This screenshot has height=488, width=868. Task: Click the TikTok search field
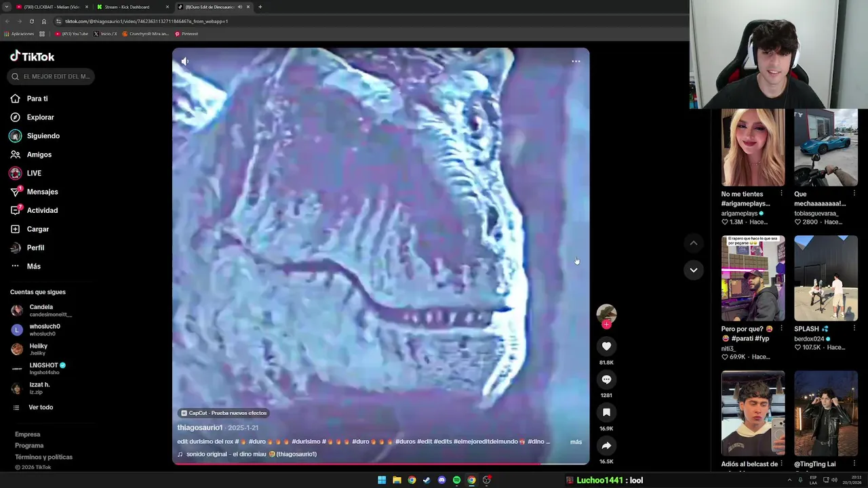(x=52, y=77)
